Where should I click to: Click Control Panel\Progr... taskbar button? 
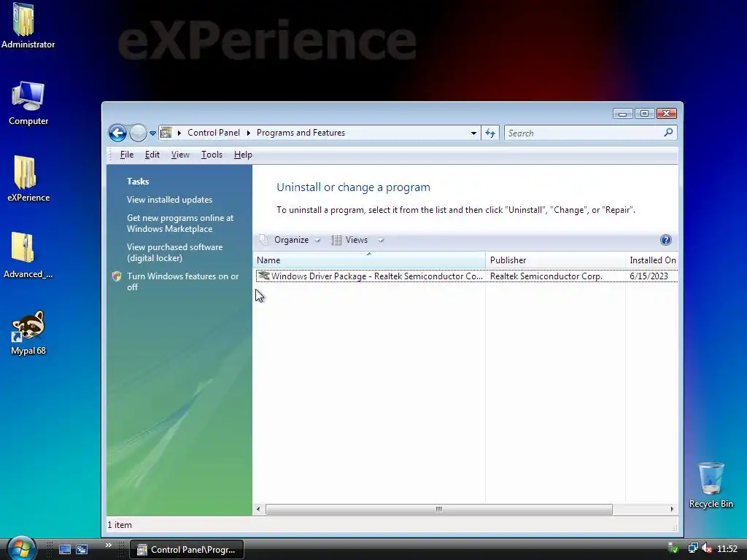[x=187, y=550]
